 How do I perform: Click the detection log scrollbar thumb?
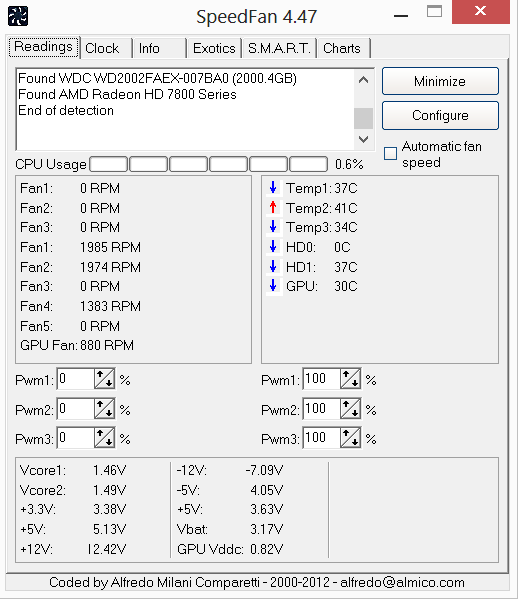click(364, 118)
